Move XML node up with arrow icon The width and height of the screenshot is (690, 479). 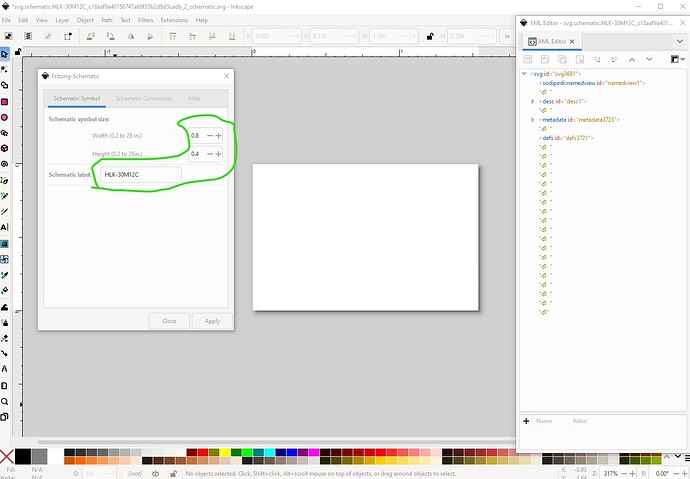(632, 59)
